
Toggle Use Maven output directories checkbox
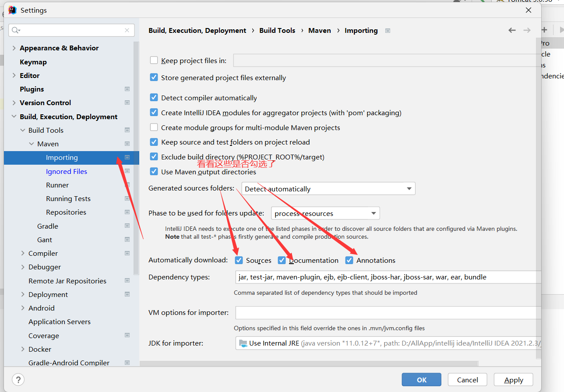(154, 172)
